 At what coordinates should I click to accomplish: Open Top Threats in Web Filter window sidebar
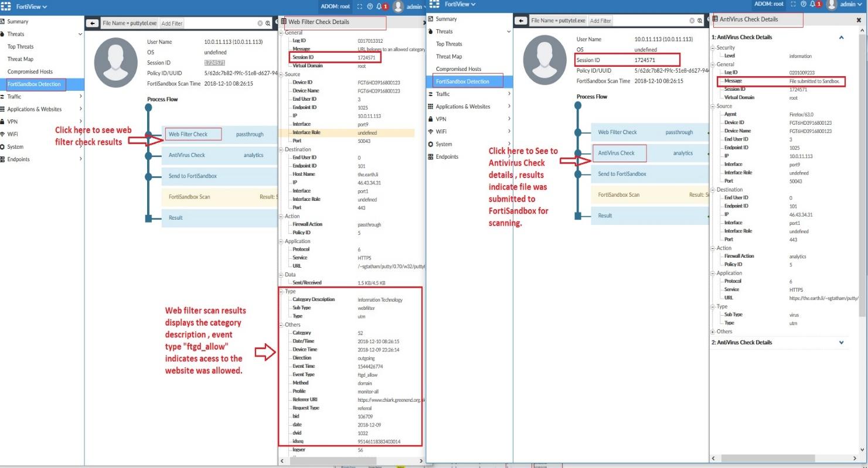21,47
